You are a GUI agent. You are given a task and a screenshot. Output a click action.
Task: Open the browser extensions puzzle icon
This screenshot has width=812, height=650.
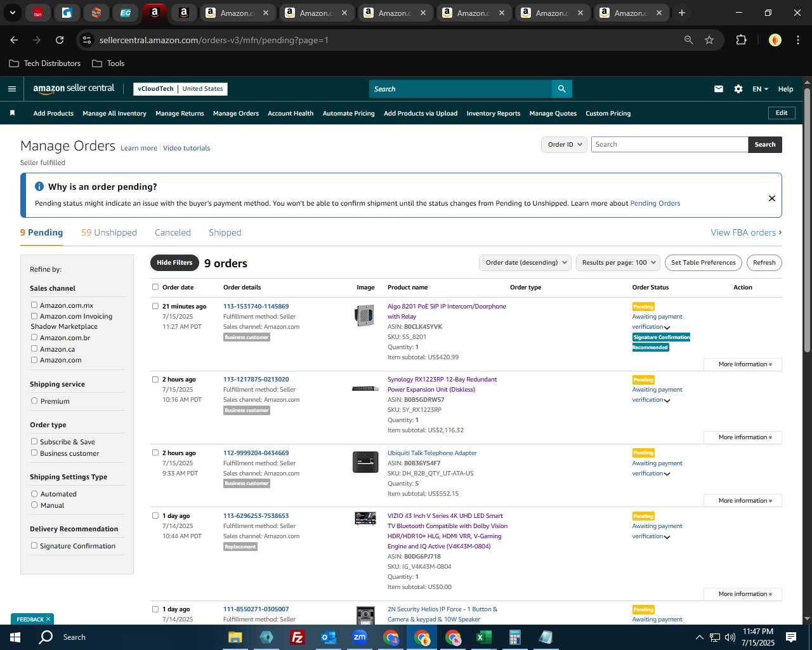point(741,40)
